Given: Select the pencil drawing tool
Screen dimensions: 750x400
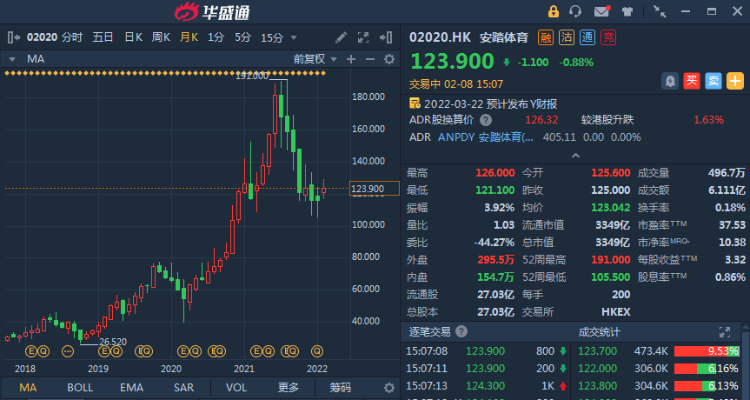Looking at the screenshot, I should tap(341, 37).
